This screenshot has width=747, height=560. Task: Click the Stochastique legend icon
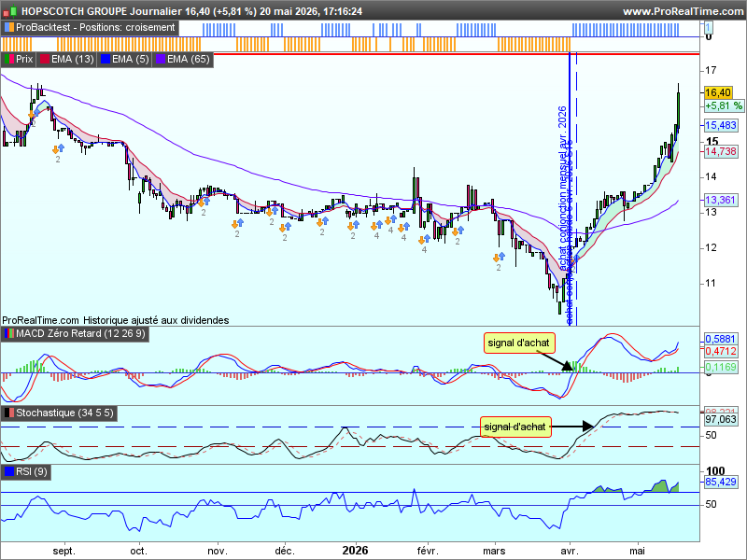[x=9, y=413]
